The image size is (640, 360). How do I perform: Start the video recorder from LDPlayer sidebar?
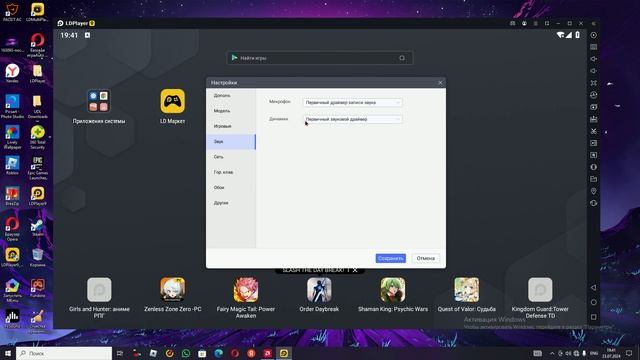tap(593, 143)
